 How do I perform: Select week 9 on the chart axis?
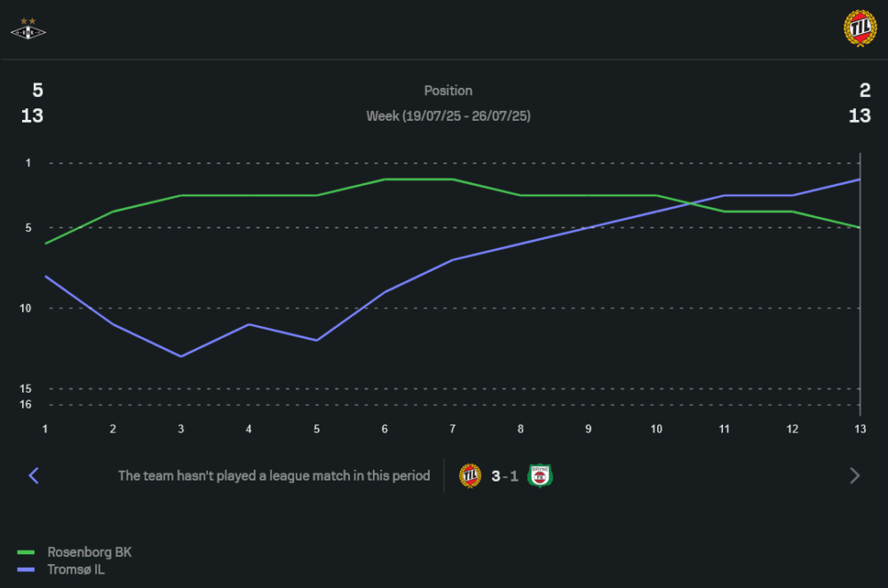click(588, 428)
